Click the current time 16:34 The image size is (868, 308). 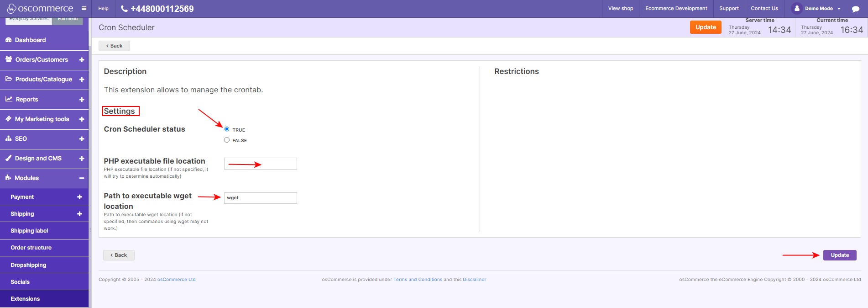[x=852, y=30]
